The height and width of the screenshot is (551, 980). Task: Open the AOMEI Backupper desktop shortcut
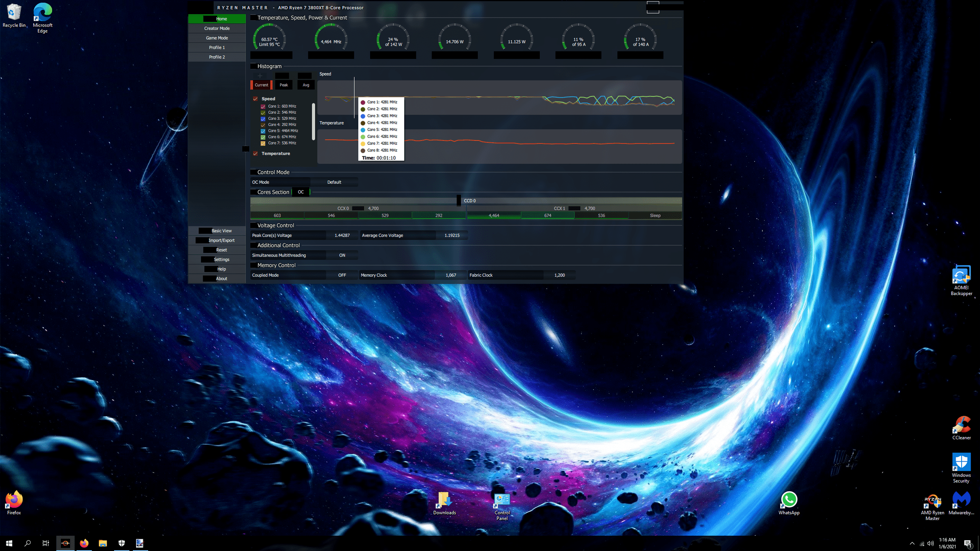962,281
